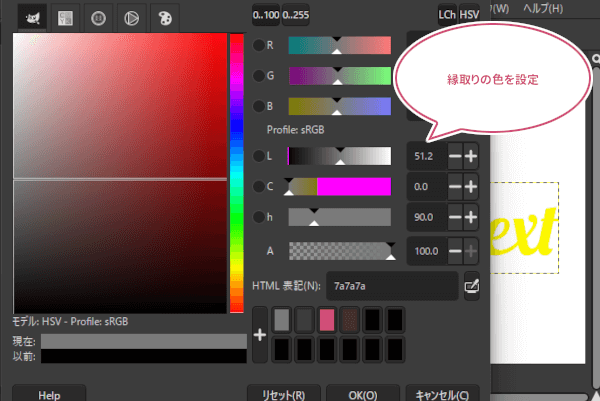This screenshot has width=600, height=401.
Task: Switch to the CMYK color selector tab
Action: point(65,17)
